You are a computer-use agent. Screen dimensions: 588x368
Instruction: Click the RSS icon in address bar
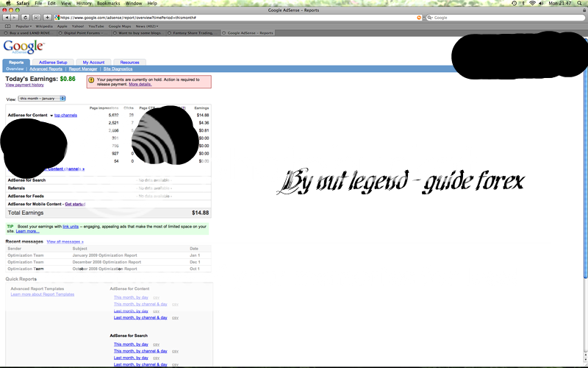coord(419,18)
